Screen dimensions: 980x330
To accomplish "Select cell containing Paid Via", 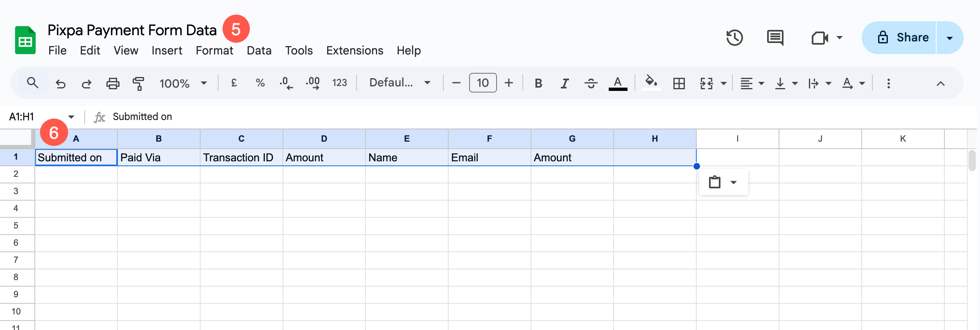I will pyautogui.click(x=159, y=157).
